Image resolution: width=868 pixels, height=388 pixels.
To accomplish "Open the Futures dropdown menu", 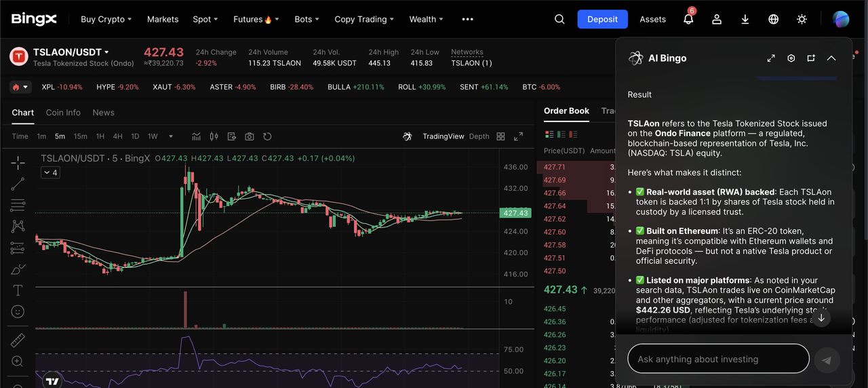I will tap(256, 20).
